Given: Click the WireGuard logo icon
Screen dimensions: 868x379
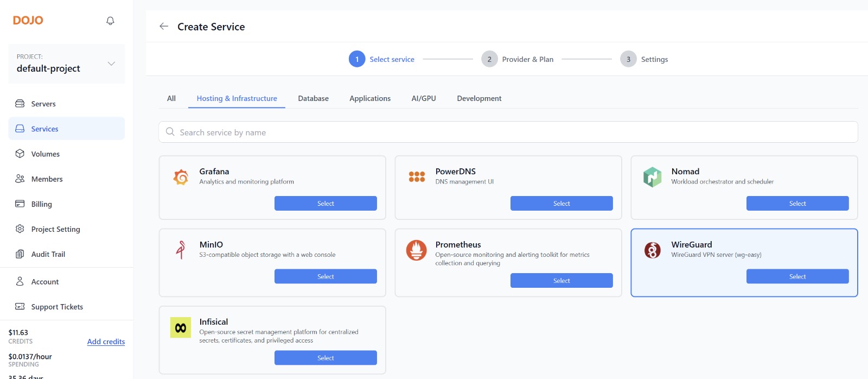Looking at the screenshot, I should coord(652,250).
